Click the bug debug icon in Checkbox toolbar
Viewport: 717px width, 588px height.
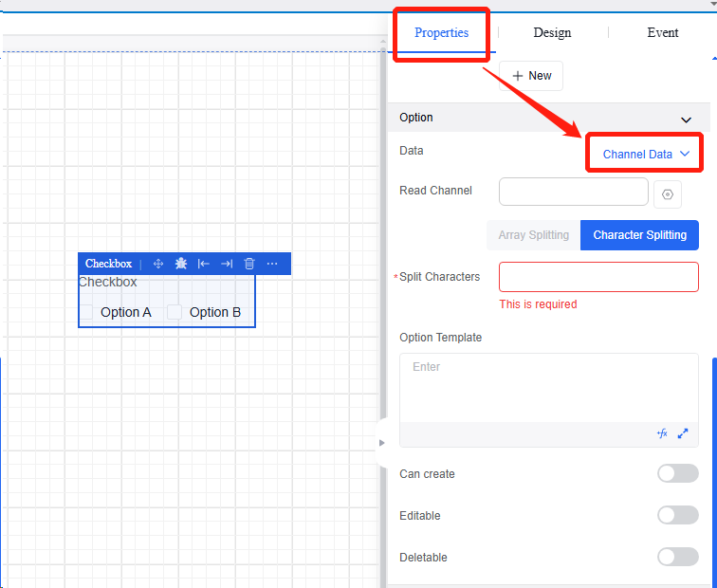181,264
